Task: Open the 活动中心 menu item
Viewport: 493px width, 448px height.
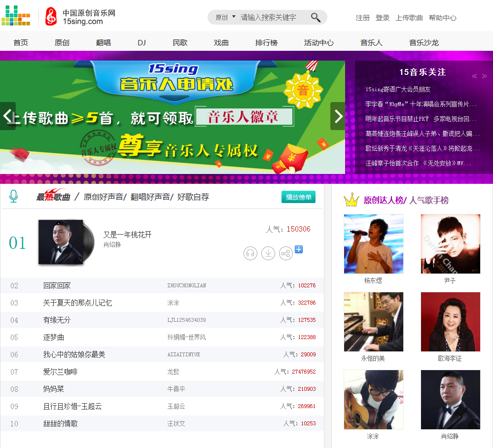Action: pyautogui.click(x=319, y=42)
